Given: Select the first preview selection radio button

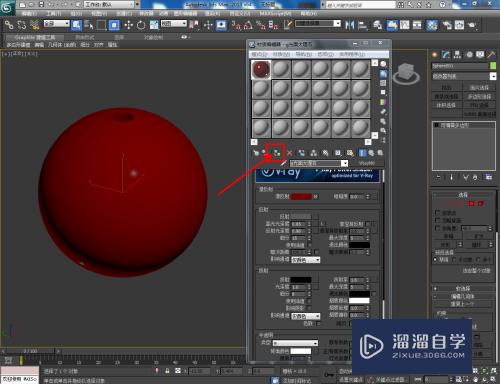Looking at the screenshot, I should (x=435, y=259).
